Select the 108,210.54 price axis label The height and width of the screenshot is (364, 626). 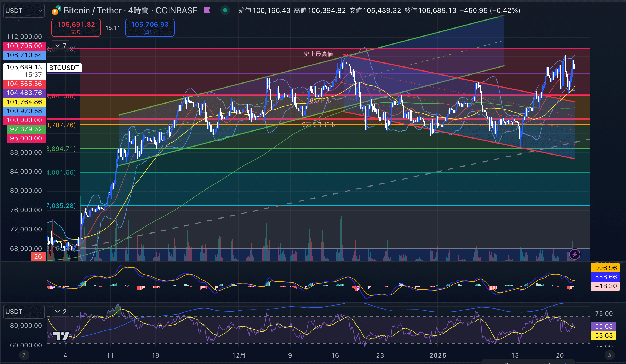(x=25, y=55)
